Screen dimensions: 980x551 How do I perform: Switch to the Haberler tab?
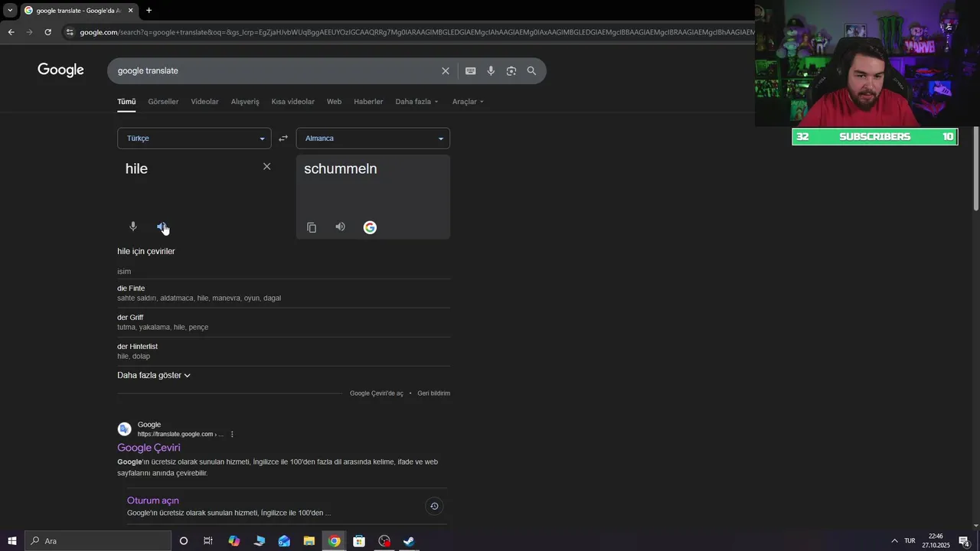[x=368, y=102]
